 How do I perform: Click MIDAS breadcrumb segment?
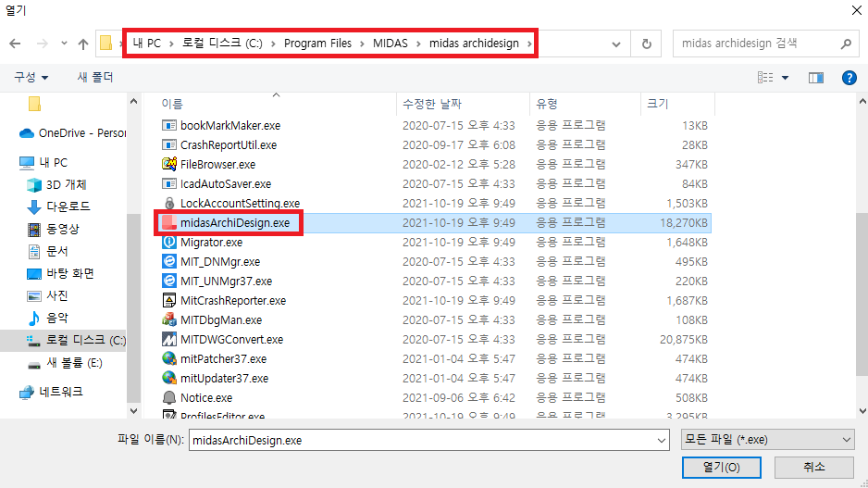coord(391,44)
